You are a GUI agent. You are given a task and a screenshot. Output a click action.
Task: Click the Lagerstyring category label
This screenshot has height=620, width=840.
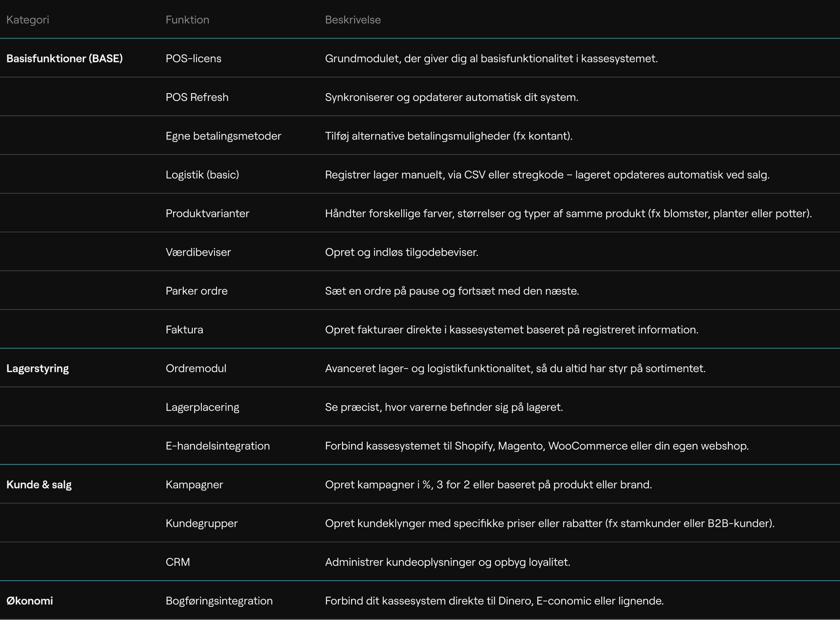click(x=37, y=368)
